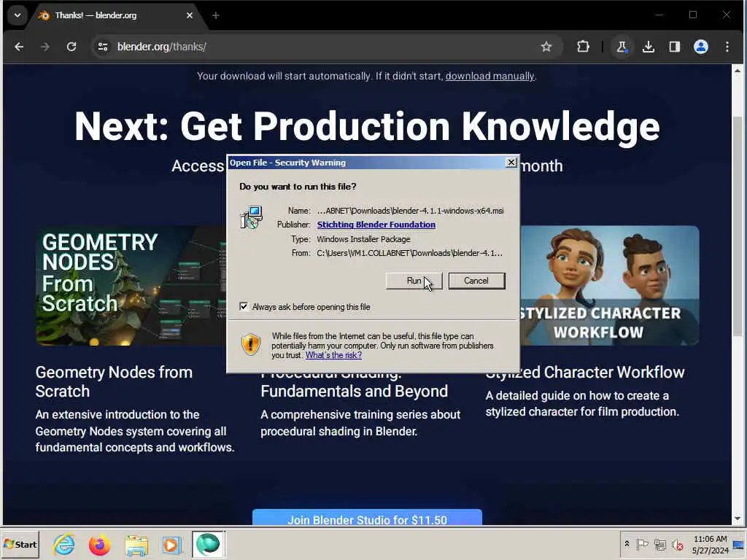Close the Thanks! blender.org tab
Viewport: 747px width, 560px height.
190,15
